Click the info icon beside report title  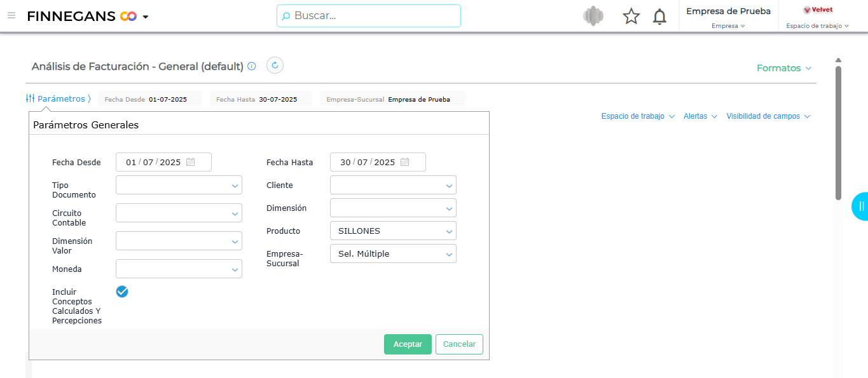(252, 66)
